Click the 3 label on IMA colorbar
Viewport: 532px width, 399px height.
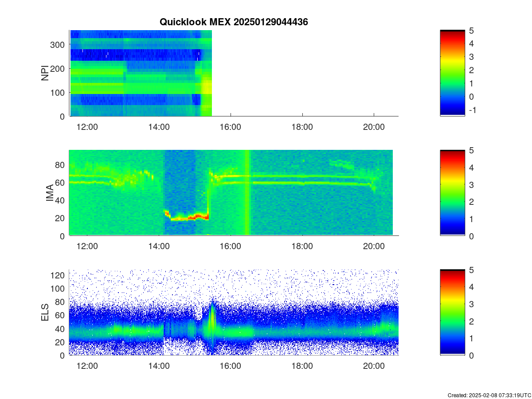(x=472, y=184)
